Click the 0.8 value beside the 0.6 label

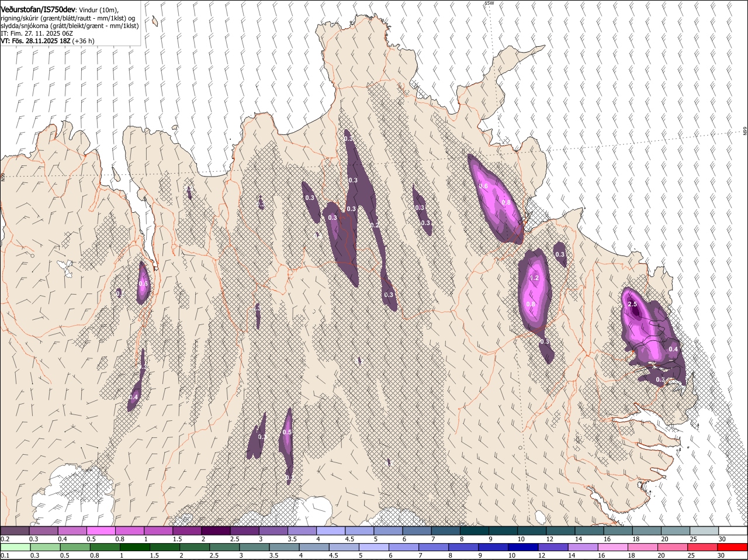click(506, 202)
